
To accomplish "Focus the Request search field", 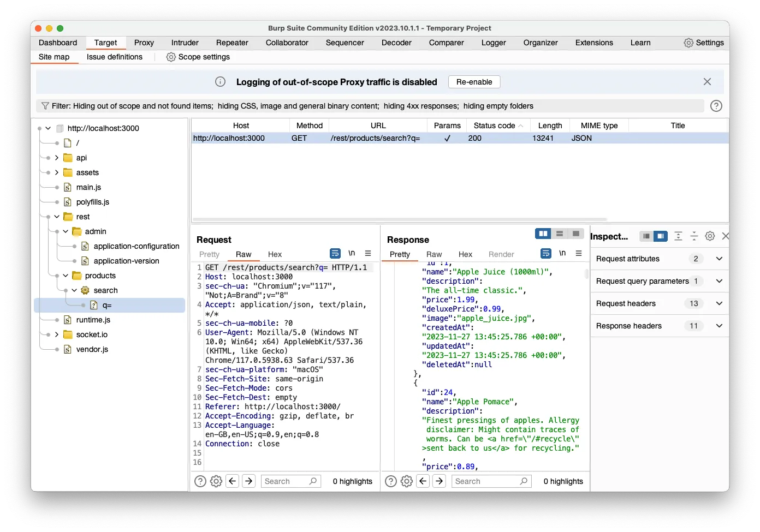I will coord(290,481).
